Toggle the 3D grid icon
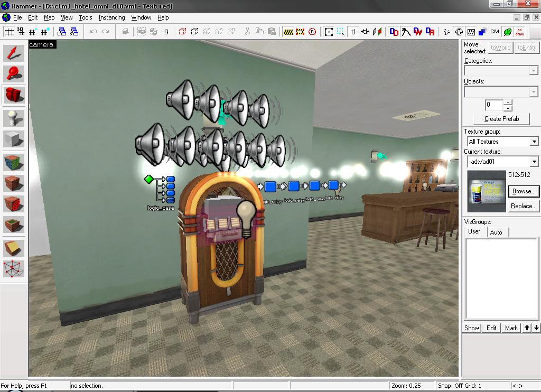Viewport: 541px width, 392px height. [21, 32]
